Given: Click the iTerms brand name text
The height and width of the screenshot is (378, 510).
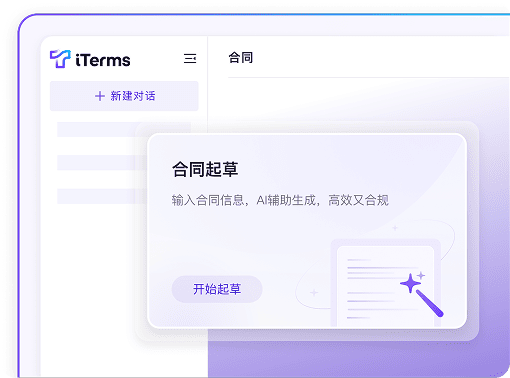Looking at the screenshot, I should [103, 60].
